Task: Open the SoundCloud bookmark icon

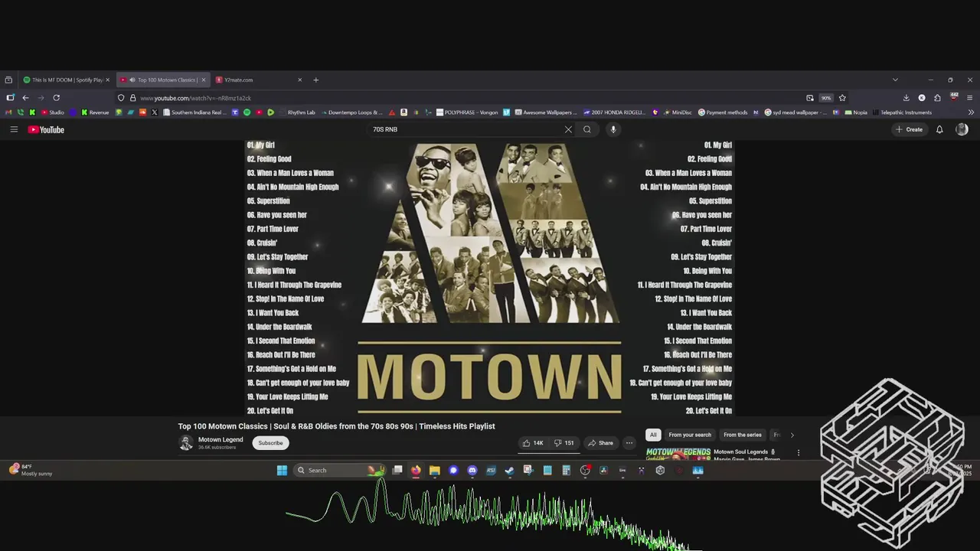Action: click(142, 112)
